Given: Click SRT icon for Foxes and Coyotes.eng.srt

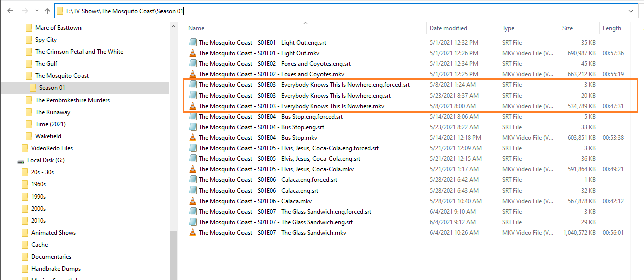Looking at the screenshot, I should coord(192,64).
